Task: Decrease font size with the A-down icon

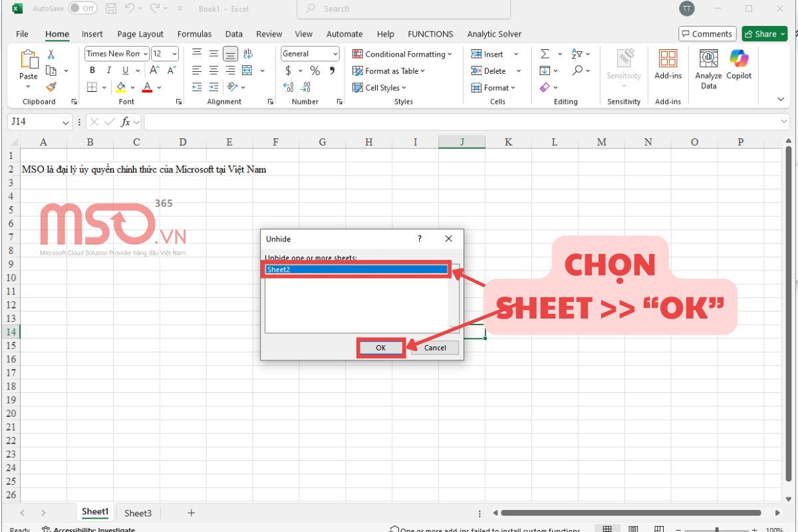Action: pos(171,70)
